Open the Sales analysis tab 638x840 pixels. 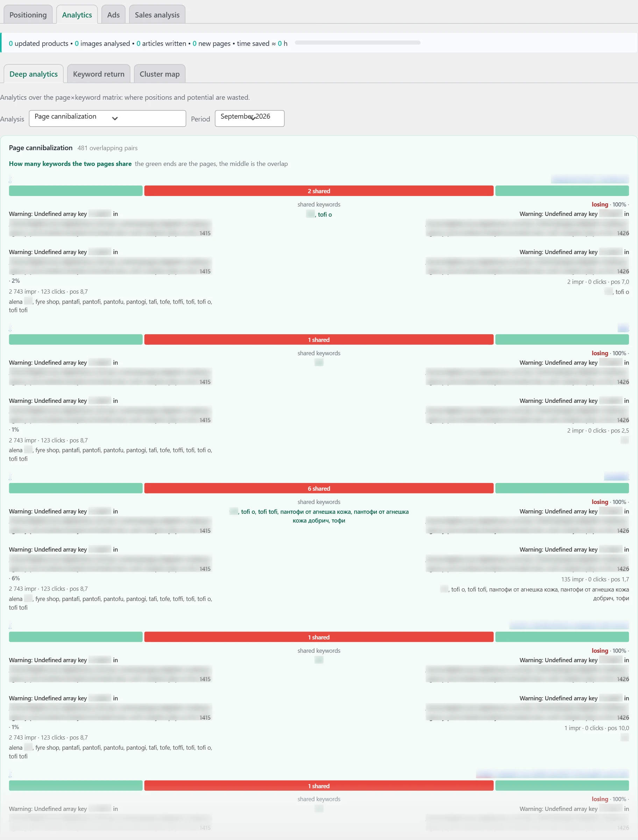pyautogui.click(x=157, y=14)
